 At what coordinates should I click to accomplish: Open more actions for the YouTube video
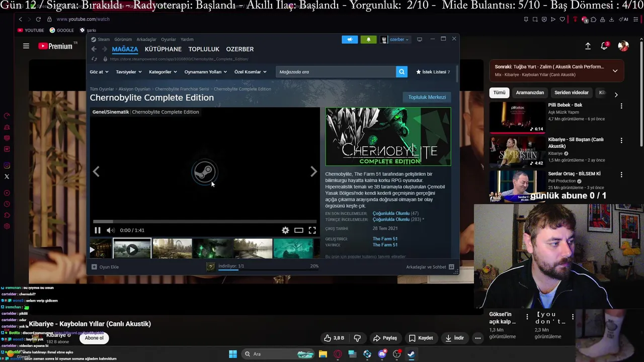click(x=478, y=338)
